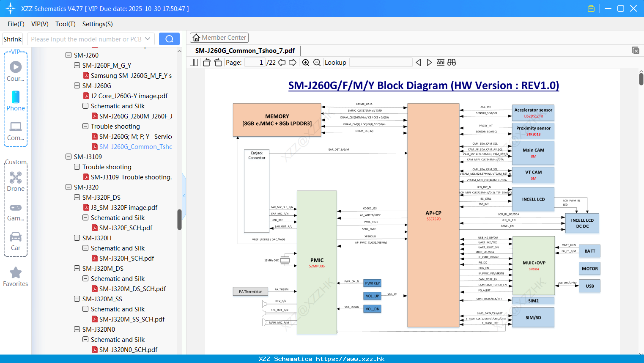This screenshot has width=644, height=363.
Task: Open J2 Core_J260G-Y image.pdf
Action: [x=129, y=96]
